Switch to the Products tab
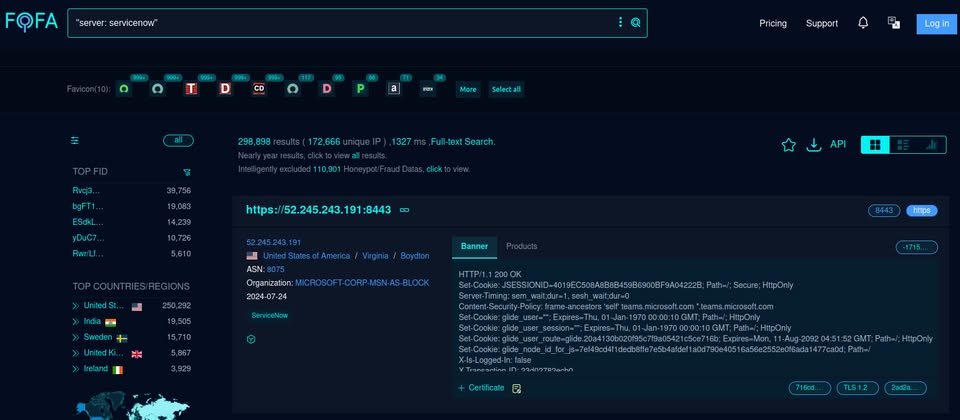This screenshot has width=960, height=420. click(522, 246)
